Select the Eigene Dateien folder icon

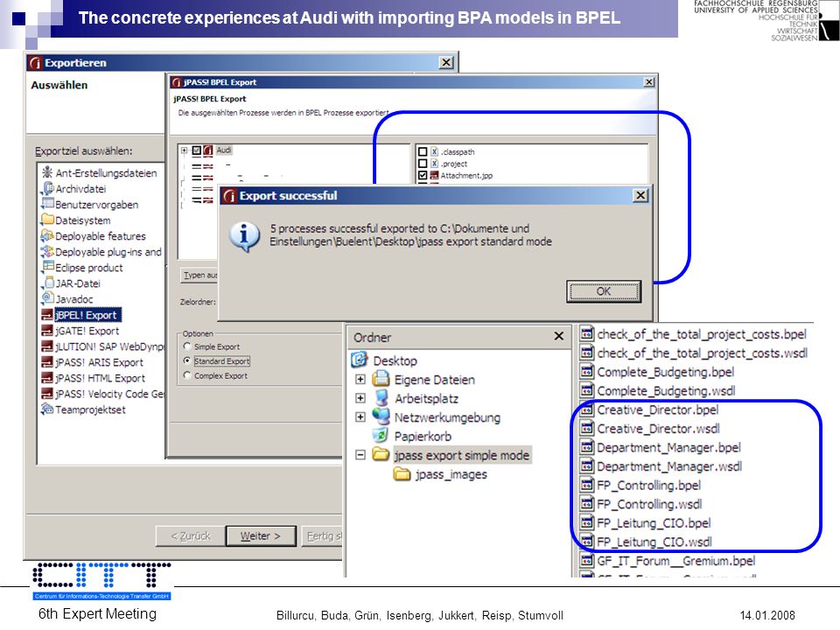381,379
